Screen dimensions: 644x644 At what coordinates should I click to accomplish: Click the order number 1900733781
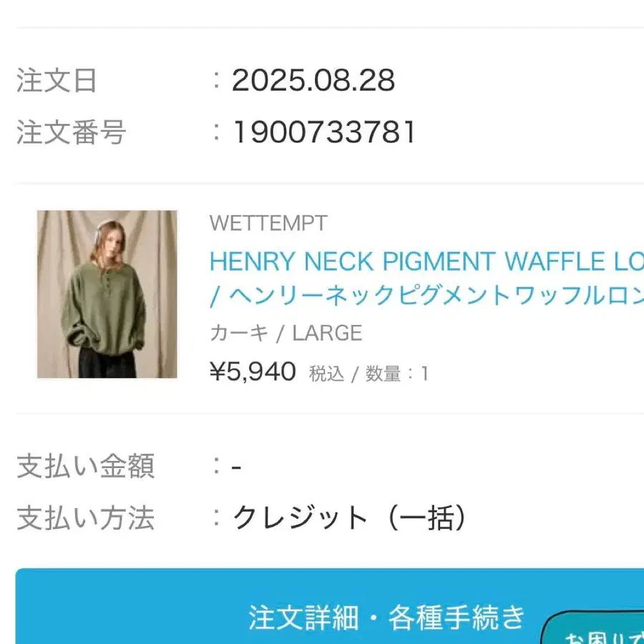pyautogui.click(x=324, y=132)
